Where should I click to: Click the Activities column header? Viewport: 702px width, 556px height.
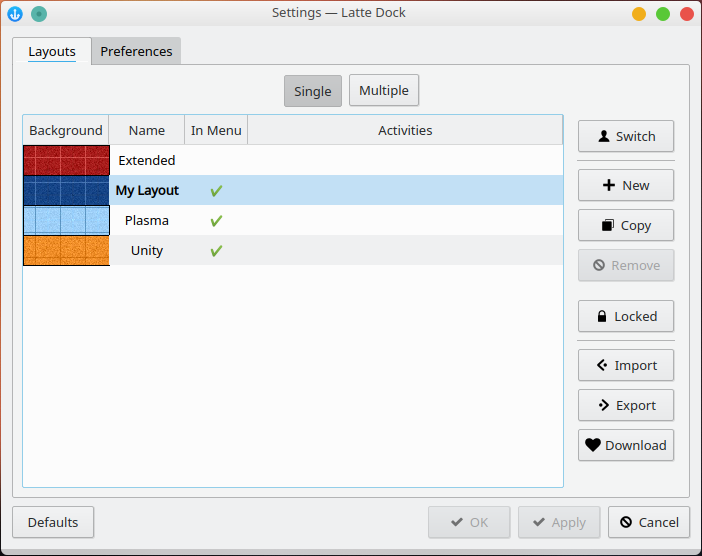pyautogui.click(x=405, y=130)
